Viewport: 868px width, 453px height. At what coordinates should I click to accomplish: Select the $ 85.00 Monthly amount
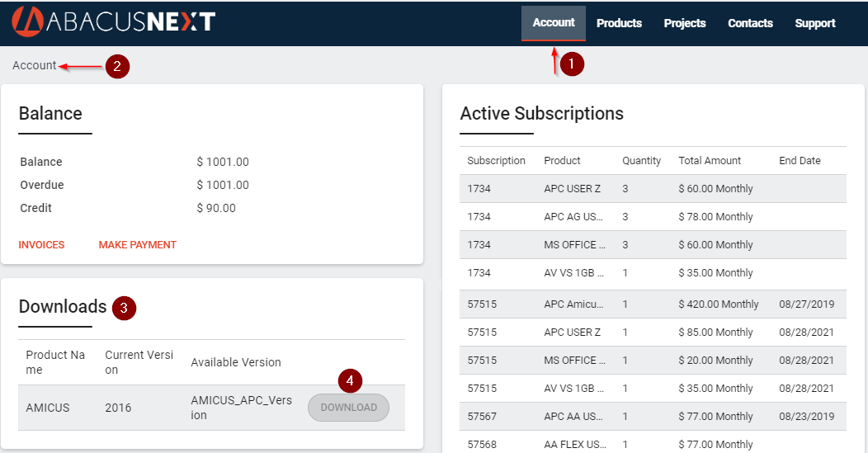pos(715,333)
